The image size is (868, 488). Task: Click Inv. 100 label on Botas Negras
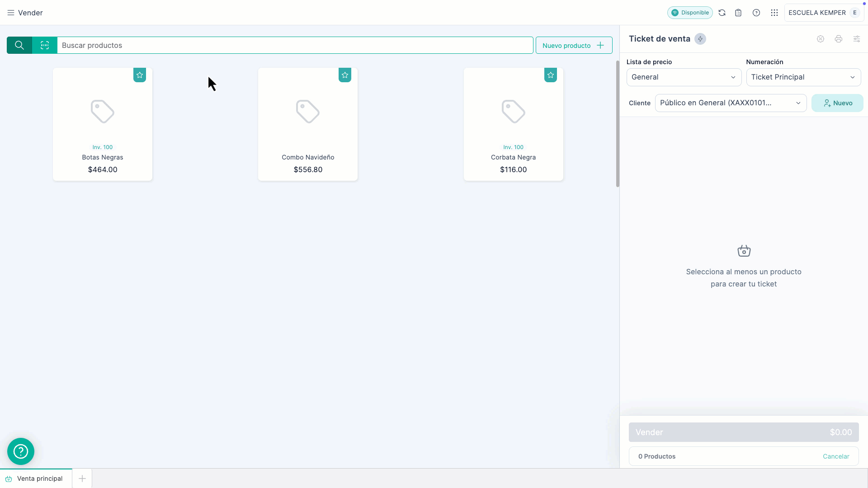point(103,147)
